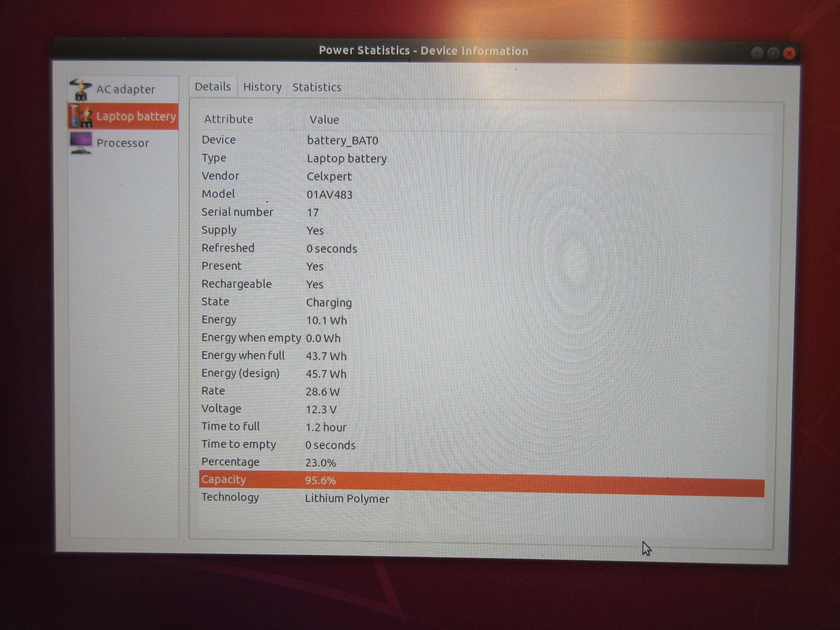This screenshot has height=630, width=840.
Task: Click the Celxpert vendor value
Action: (x=329, y=177)
